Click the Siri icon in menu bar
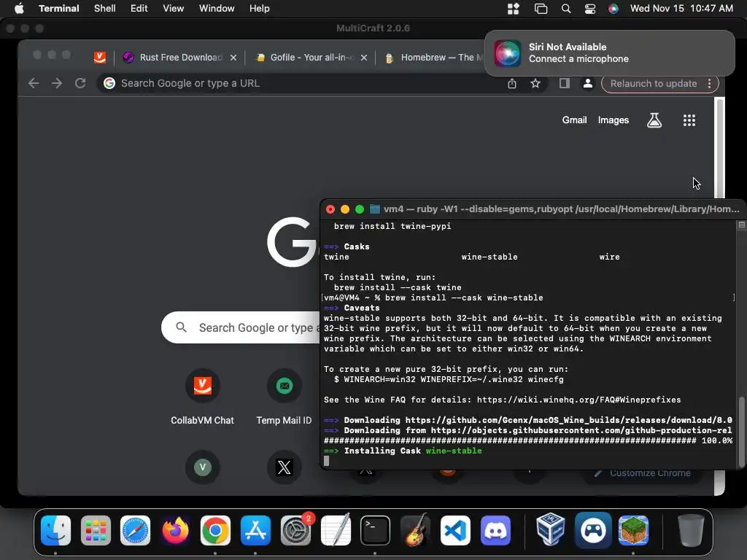 (x=613, y=9)
